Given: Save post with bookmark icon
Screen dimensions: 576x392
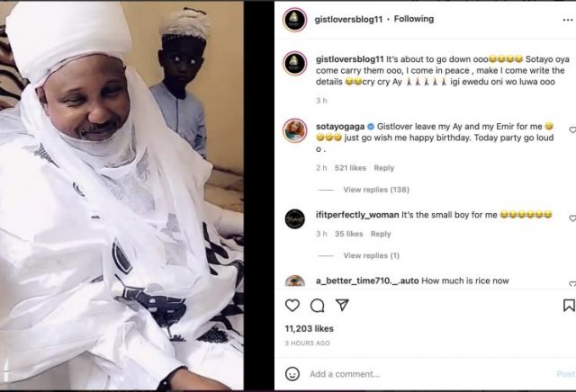Looking at the screenshot, I should point(569,305).
